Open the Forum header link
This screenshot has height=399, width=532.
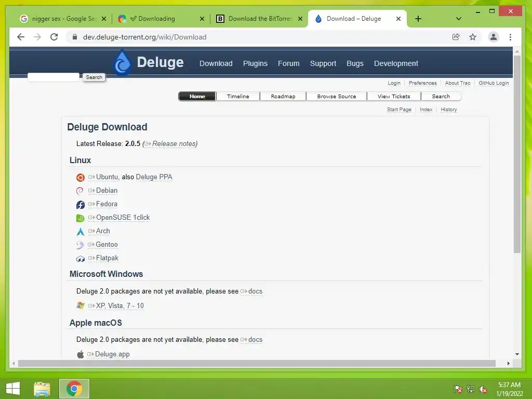point(289,63)
